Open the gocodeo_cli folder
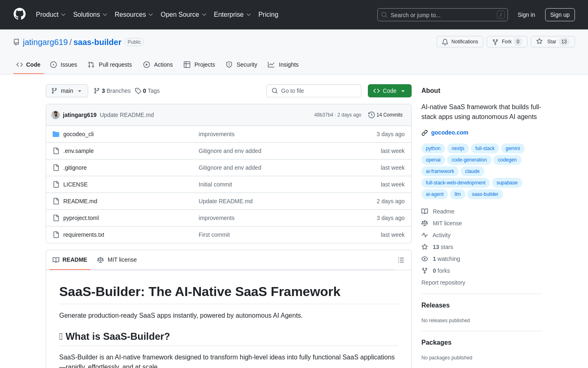The height and width of the screenshot is (368, 588). (78, 134)
